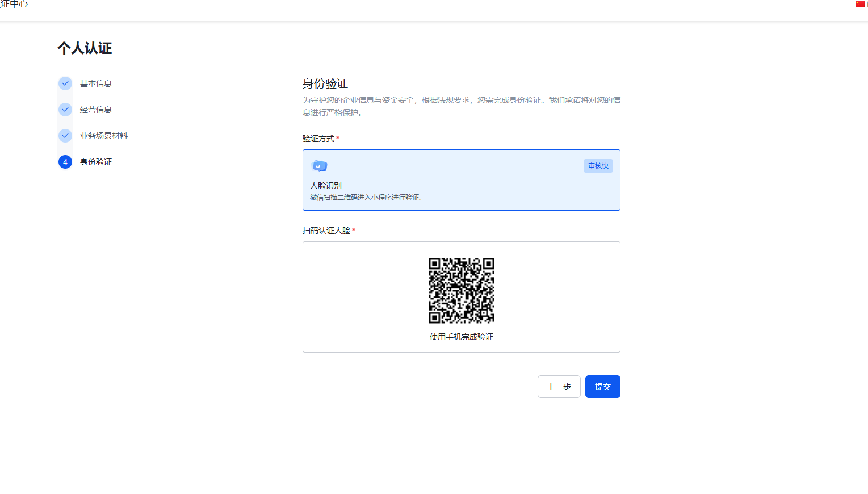Click the 微信扫描二维码进入小程序进行验证 description
Screen dimensions: 868x494
[x=366, y=198]
